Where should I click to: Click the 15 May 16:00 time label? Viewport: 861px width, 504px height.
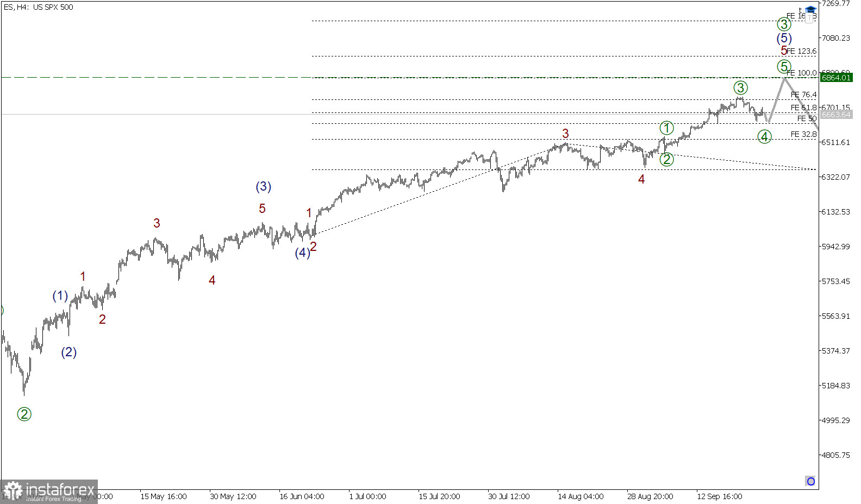click(x=164, y=496)
